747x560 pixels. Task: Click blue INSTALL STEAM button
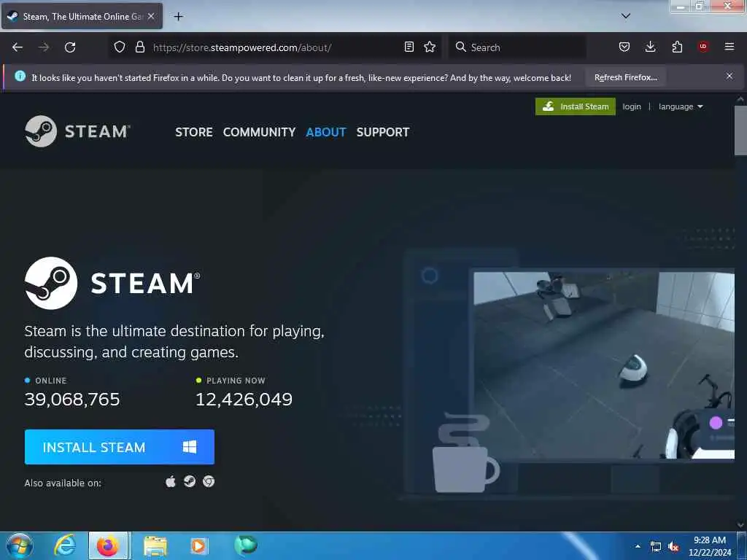click(119, 447)
